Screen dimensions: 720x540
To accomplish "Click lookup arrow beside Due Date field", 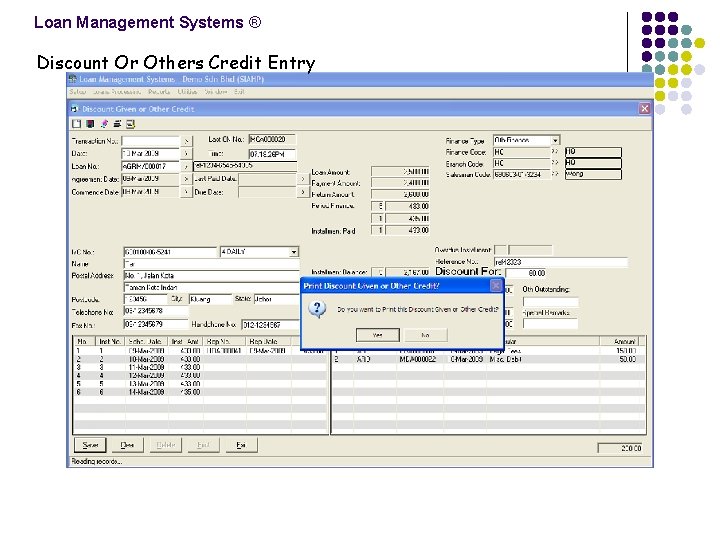I will click(x=303, y=192).
